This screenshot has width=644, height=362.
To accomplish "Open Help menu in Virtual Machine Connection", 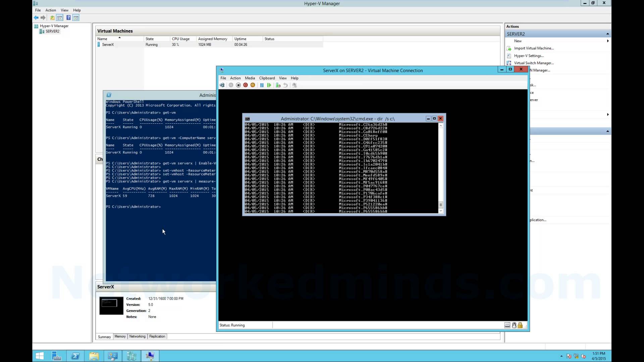I will [294, 78].
